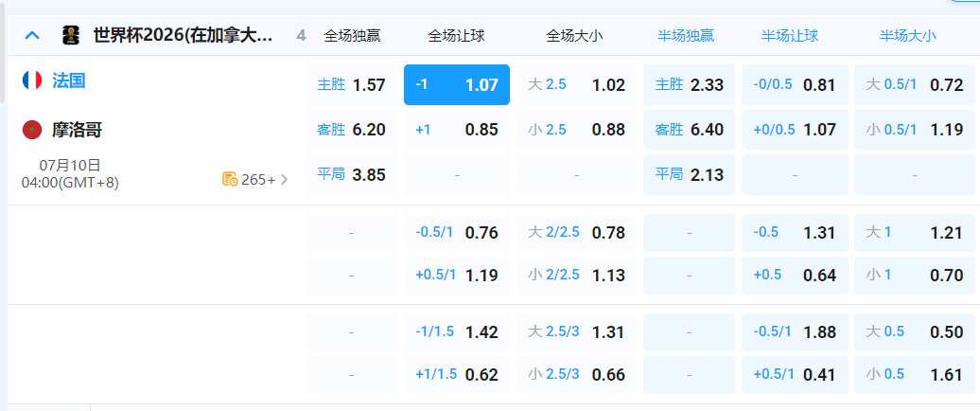This screenshot has height=411, width=980.
Task: Select the 全场大小 column header
Action: click(575, 36)
